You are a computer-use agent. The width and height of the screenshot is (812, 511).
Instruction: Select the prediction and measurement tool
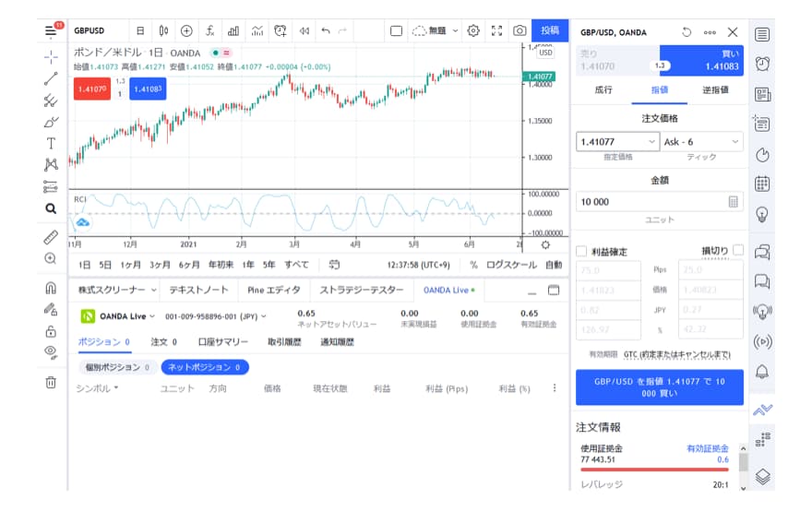(51, 186)
